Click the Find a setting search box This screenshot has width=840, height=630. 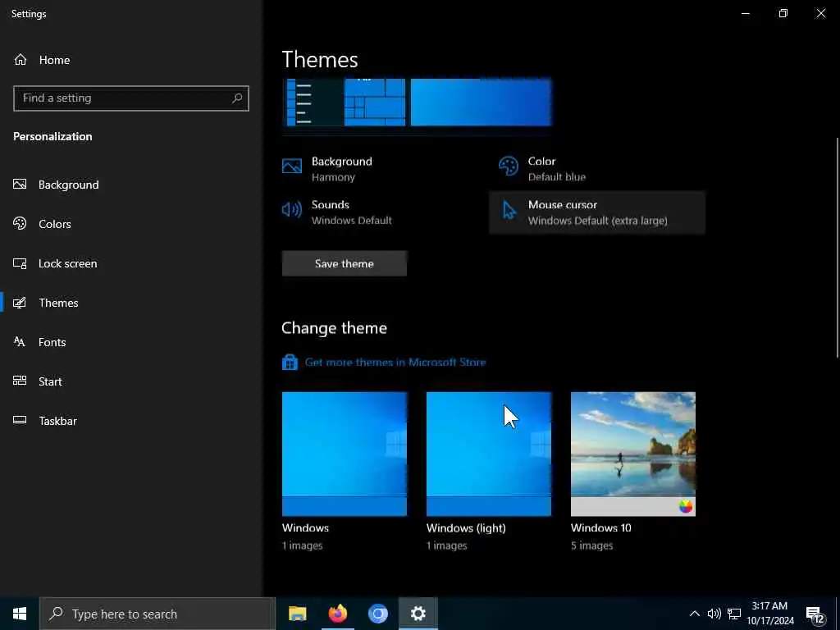pyautogui.click(x=130, y=98)
